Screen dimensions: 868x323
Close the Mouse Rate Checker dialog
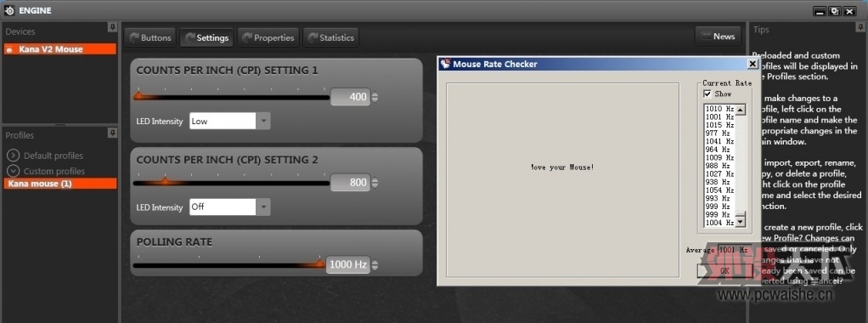[x=752, y=64]
